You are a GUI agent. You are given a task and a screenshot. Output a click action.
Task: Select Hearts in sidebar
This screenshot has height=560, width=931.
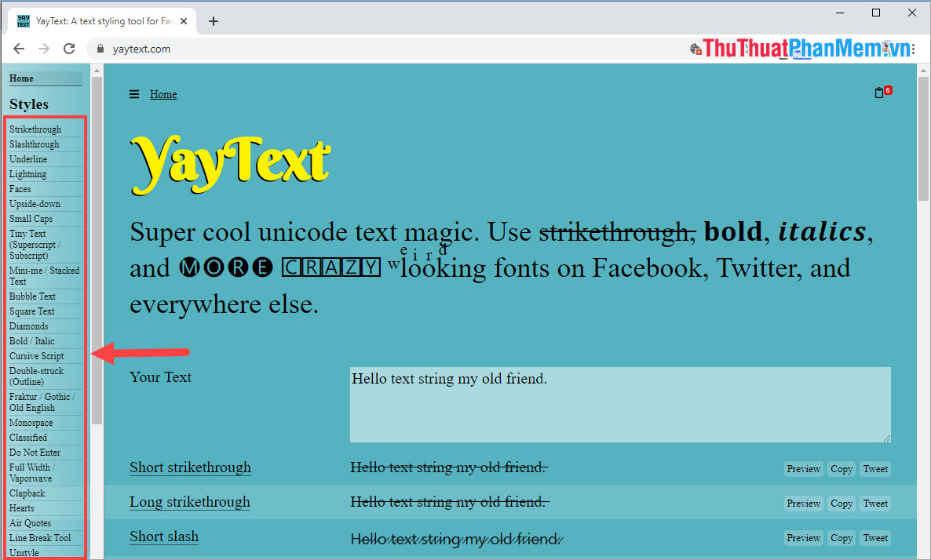tap(21, 507)
